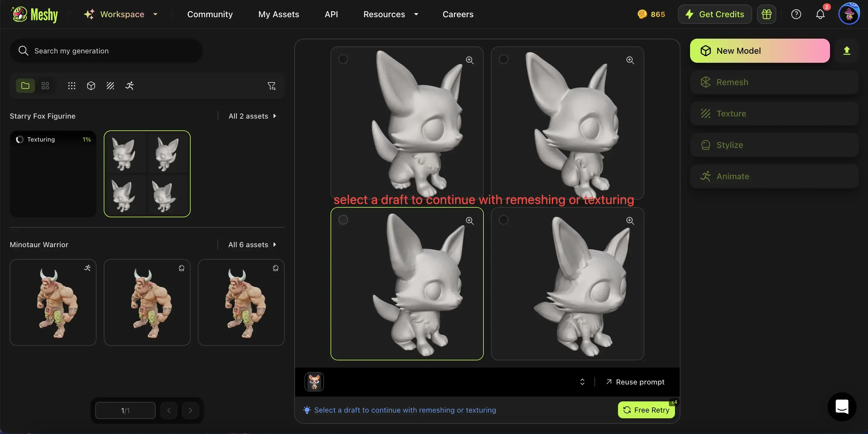Click the upload arrow icon beside New Model
The width and height of the screenshot is (868, 434).
coord(846,51)
